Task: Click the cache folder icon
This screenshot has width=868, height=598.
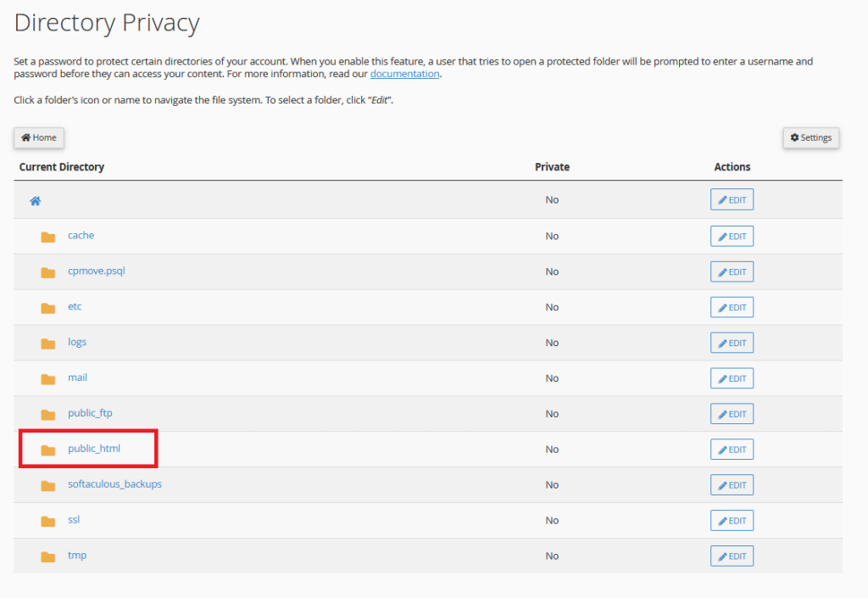Action: click(48, 237)
